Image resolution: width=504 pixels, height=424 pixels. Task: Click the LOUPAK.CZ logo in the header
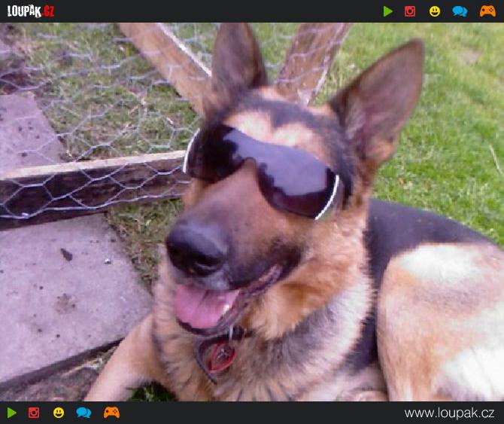(31, 11)
